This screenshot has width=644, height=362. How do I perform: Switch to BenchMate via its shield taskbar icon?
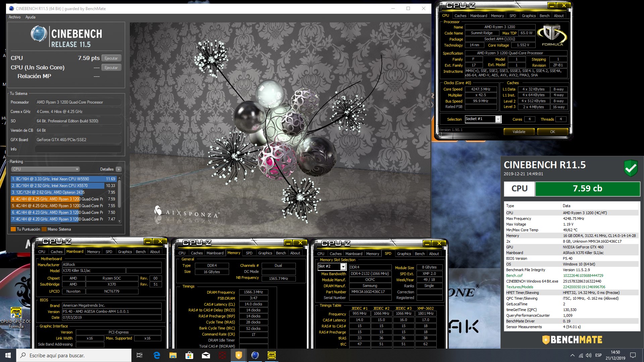[x=238, y=355]
